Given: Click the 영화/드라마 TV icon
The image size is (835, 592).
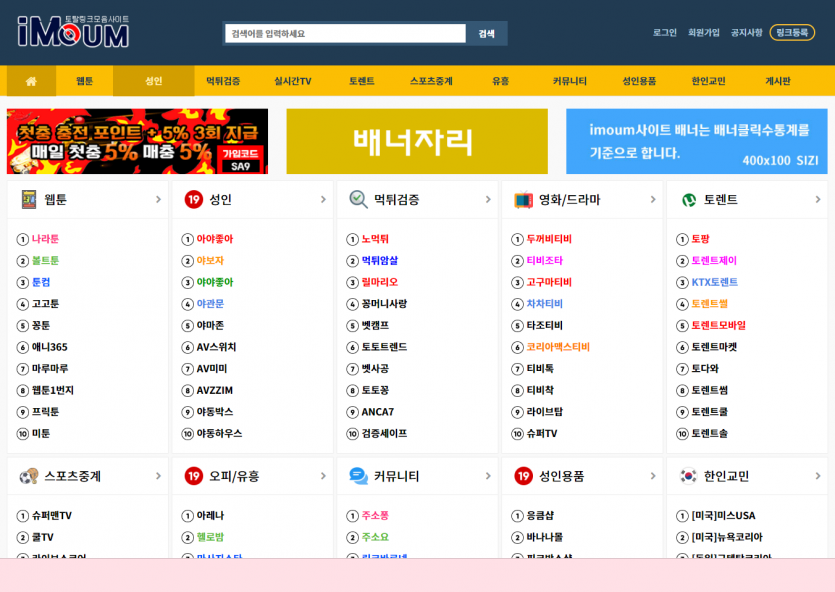Looking at the screenshot, I should pos(523,200).
